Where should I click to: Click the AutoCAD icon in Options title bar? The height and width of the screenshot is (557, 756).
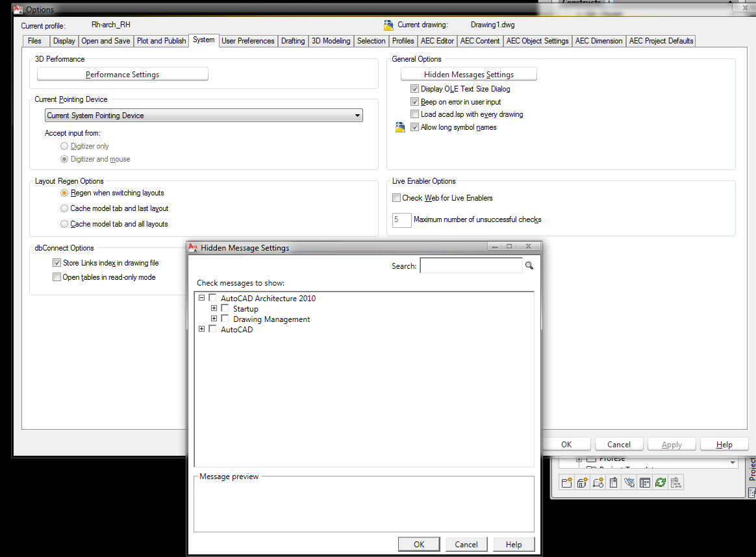18,9
